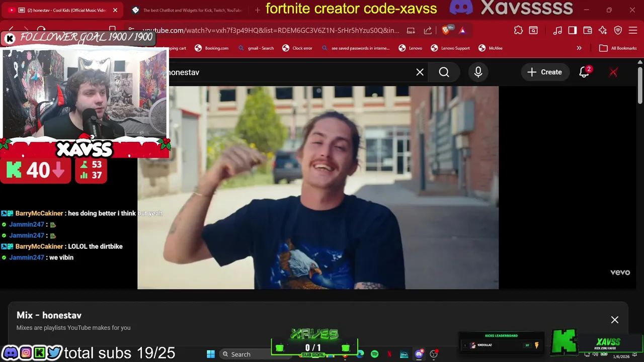Open Windows Start menu
The height and width of the screenshot is (362, 644).
211,354
